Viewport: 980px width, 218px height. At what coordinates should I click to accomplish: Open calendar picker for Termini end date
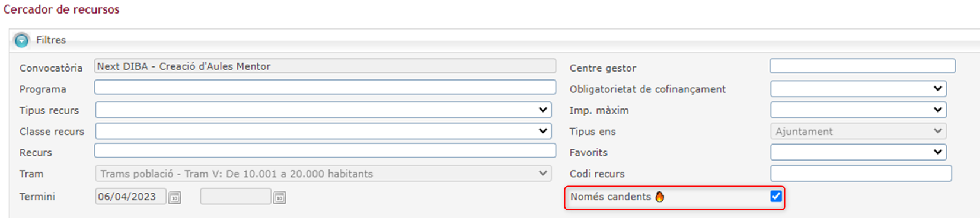point(280,197)
